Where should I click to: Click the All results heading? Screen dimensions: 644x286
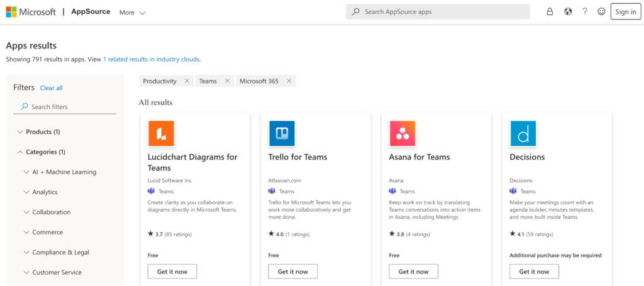(155, 102)
